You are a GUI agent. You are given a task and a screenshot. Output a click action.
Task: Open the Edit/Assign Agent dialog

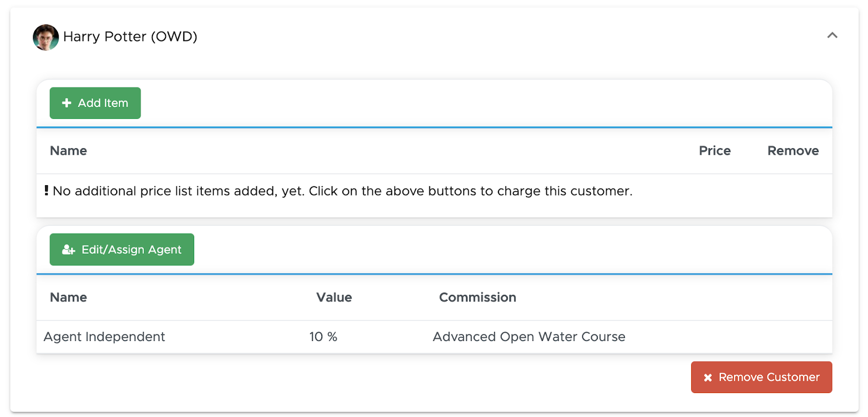pyautogui.click(x=122, y=249)
